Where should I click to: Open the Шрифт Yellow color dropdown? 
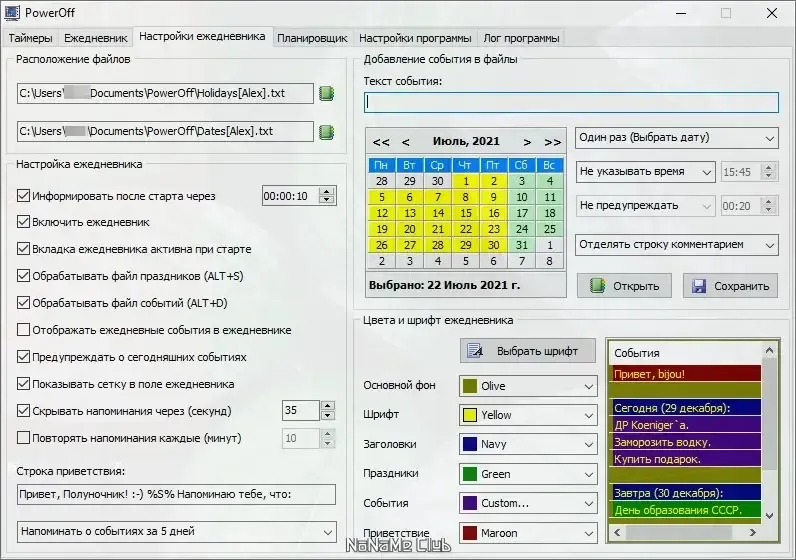tap(528, 415)
